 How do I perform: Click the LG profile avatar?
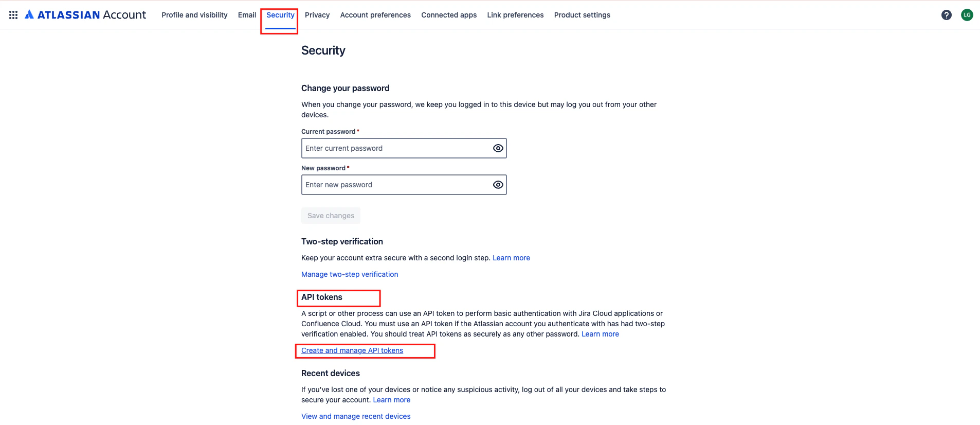pyautogui.click(x=967, y=14)
